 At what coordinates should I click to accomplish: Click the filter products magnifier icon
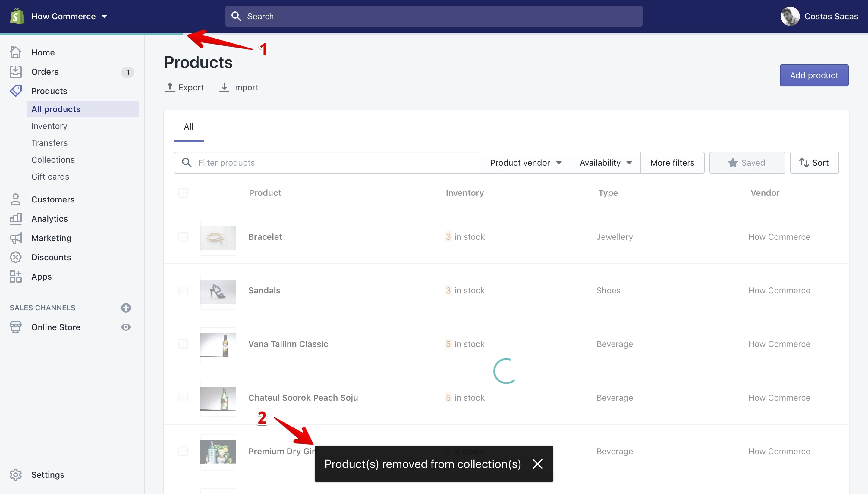187,163
